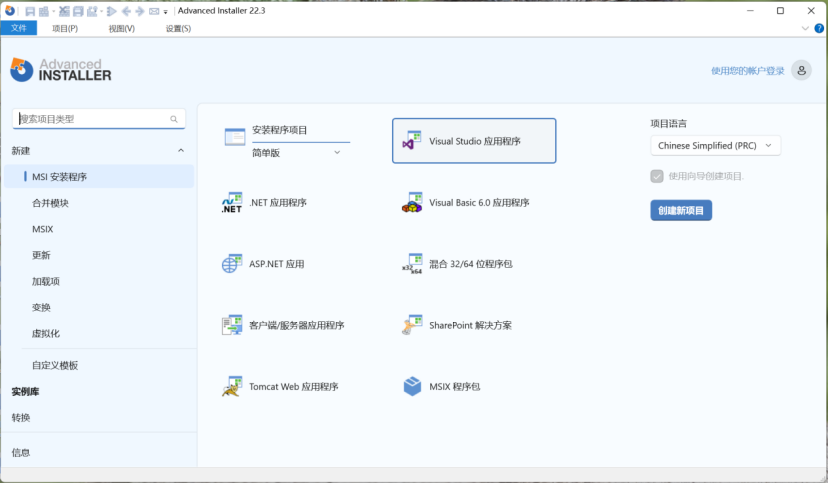Click the MSIX 程序包 label

pyautogui.click(x=455, y=386)
